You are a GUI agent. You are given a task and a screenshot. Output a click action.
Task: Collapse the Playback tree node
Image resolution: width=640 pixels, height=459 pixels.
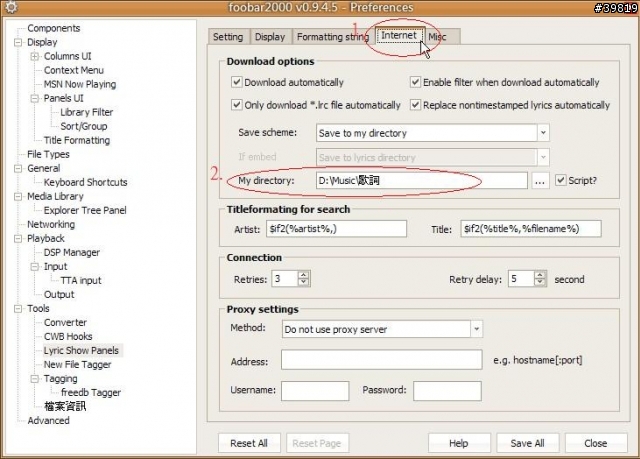[18, 239]
